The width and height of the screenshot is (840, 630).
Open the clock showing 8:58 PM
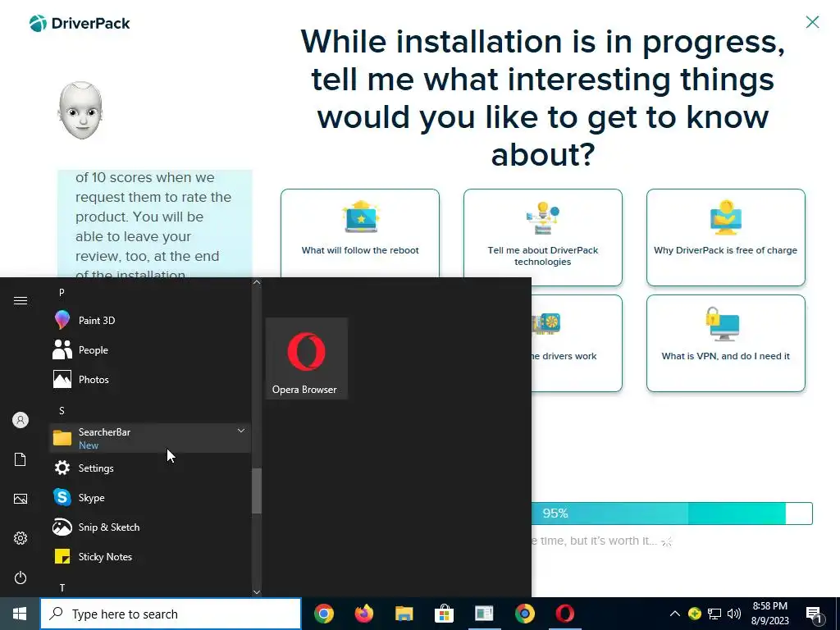click(769, 614)
